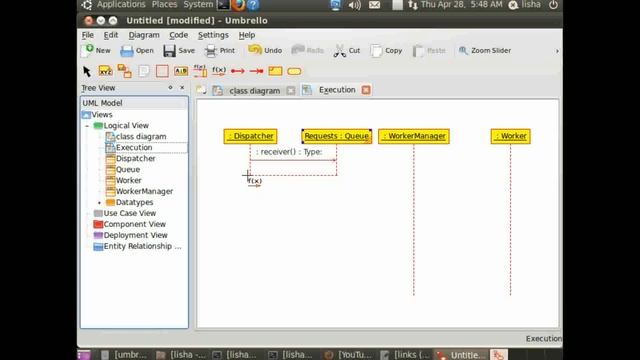Select the empty red box tool
Viewport: 640px width, 360px height.
point(162,71)
